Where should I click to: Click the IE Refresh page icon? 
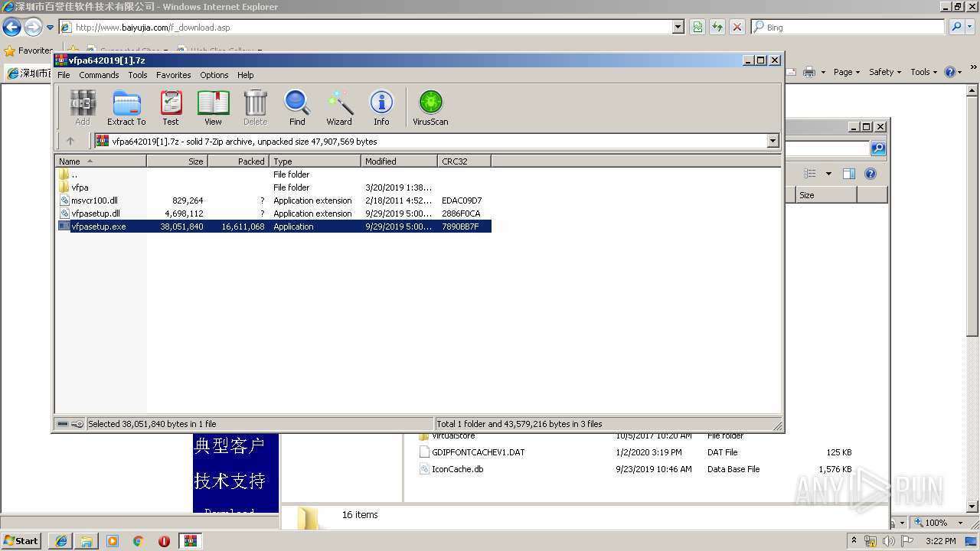click(x=717, y=27)
